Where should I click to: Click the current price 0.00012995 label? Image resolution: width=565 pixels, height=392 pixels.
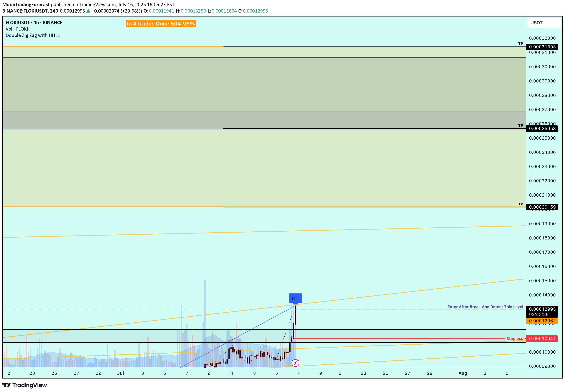coord(542,309)
